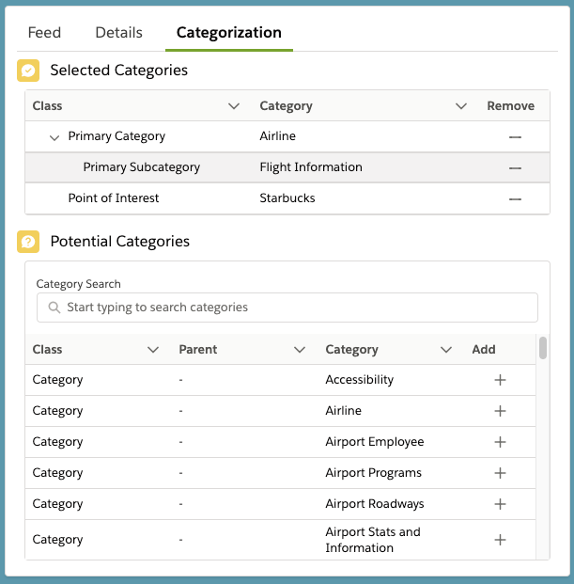The image size is (574, 584).
Task: Add the Airport Programs category
Action: pyautogui.click(x=500, y=473)
